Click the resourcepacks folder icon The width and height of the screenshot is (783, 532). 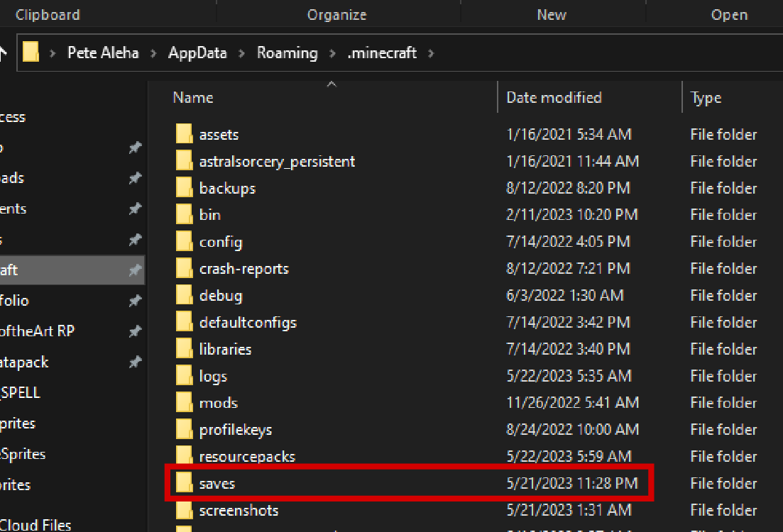(185, 455)
